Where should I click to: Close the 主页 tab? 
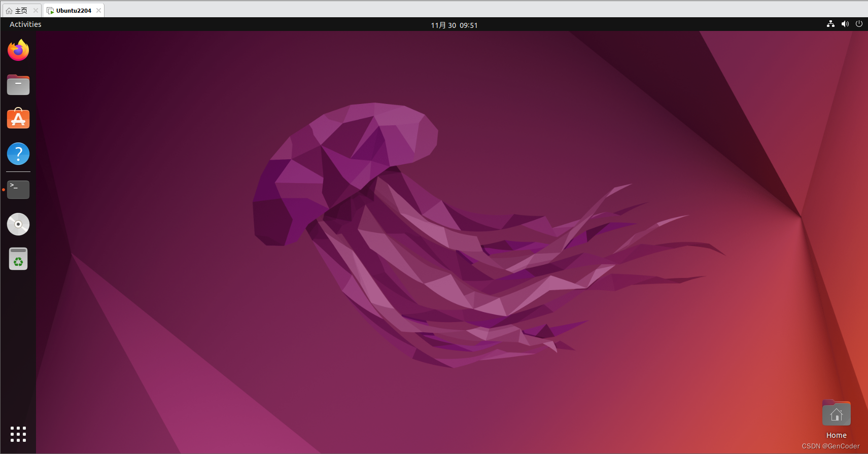pos(36,10)
